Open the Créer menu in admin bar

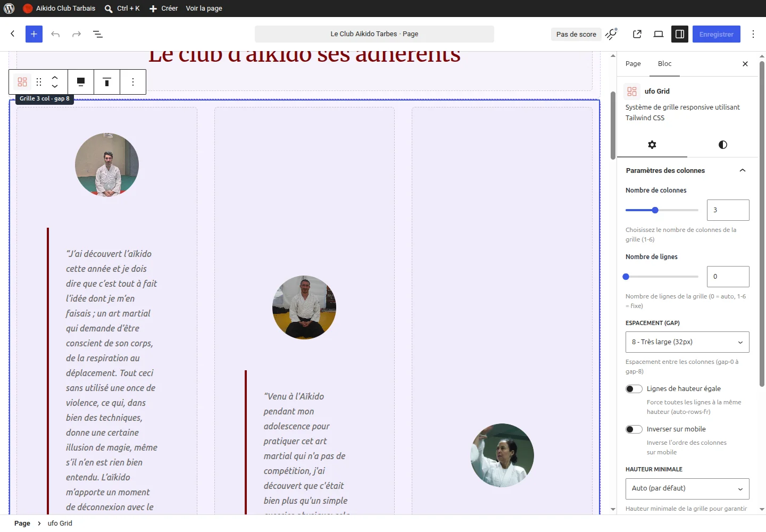164,9
